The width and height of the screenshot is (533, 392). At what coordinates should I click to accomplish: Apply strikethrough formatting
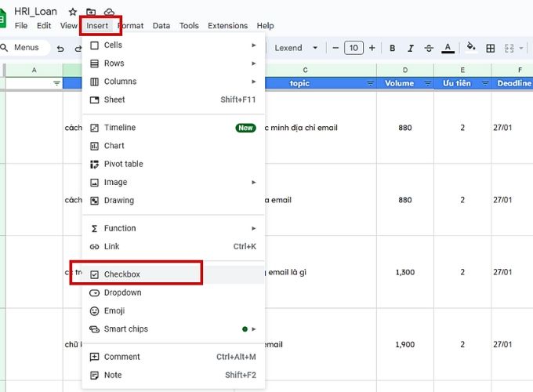(x=429, y=49)
